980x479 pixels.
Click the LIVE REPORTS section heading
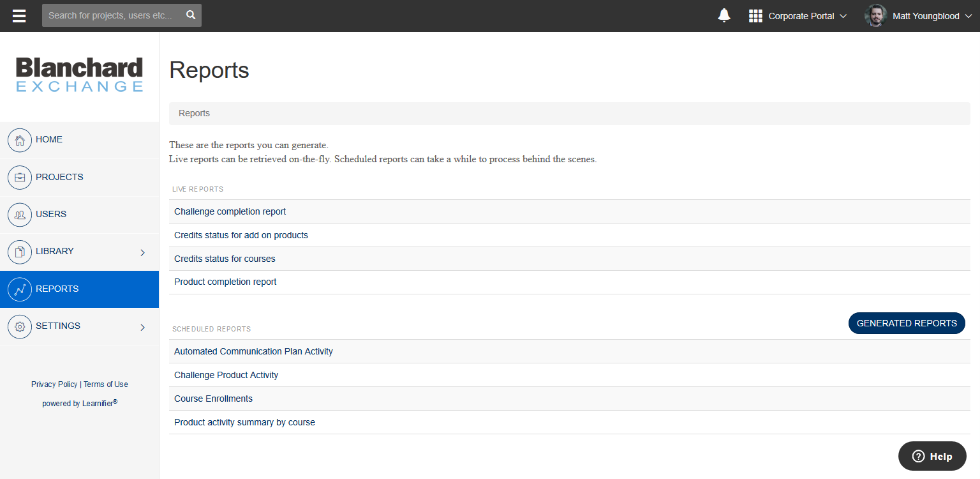[x=198, y=190]
